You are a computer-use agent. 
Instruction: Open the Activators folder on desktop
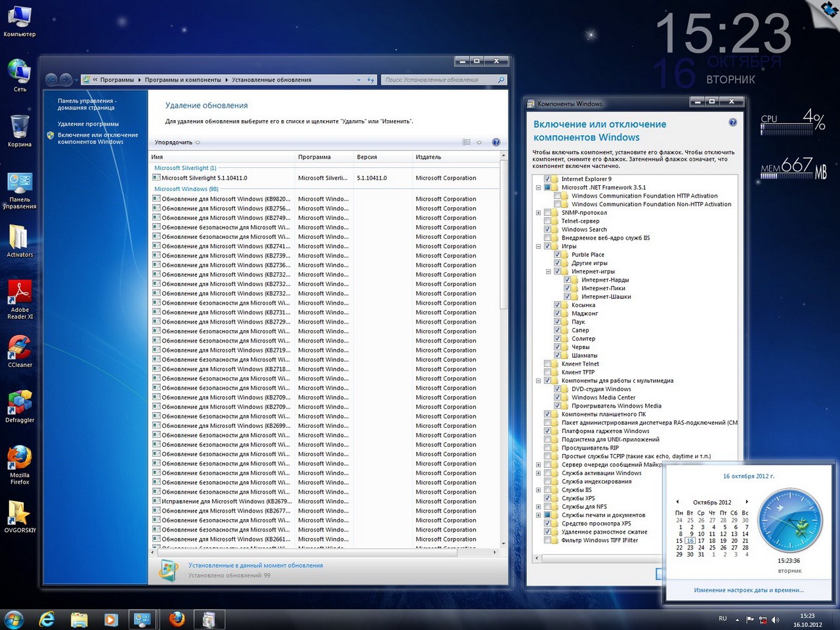pos(20,241)
